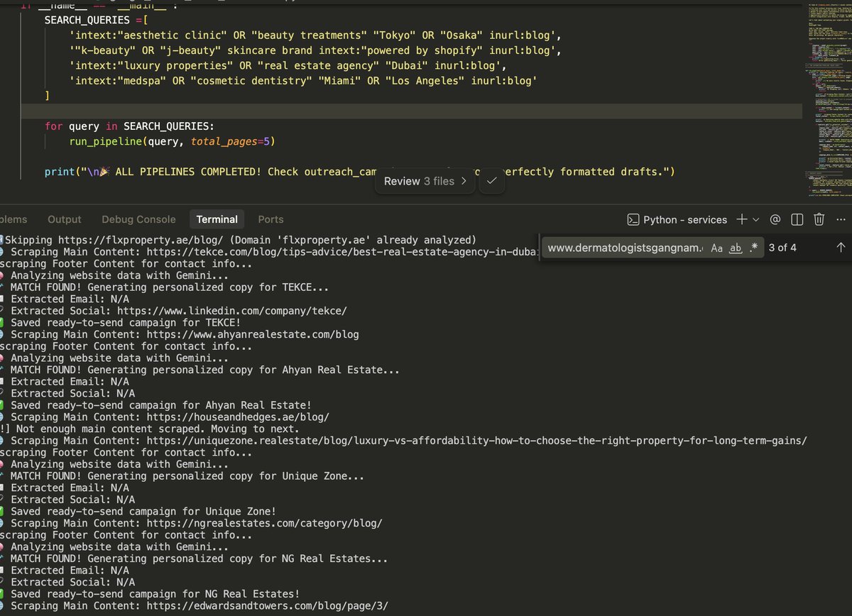Viewport: 852px width, 616px height.
Task: Click the @ run recent command icon
Action: (775, 219)
